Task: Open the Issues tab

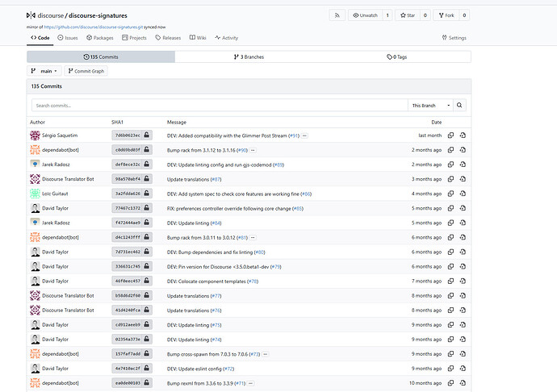Action: (68, 38)
